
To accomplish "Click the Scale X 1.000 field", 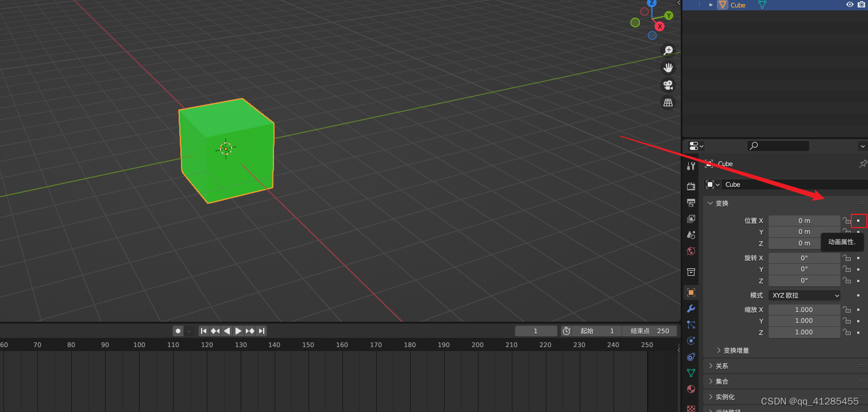I will tap(804, 310).
